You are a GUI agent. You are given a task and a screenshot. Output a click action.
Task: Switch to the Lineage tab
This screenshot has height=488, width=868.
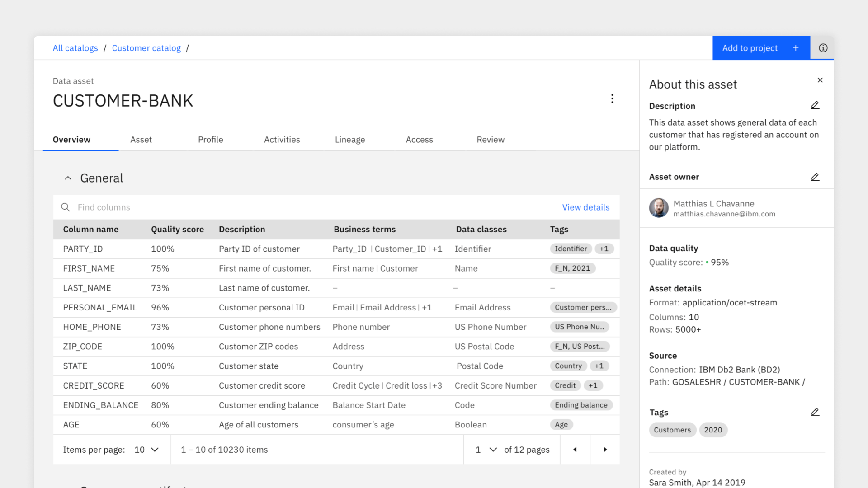pos(349,140)
